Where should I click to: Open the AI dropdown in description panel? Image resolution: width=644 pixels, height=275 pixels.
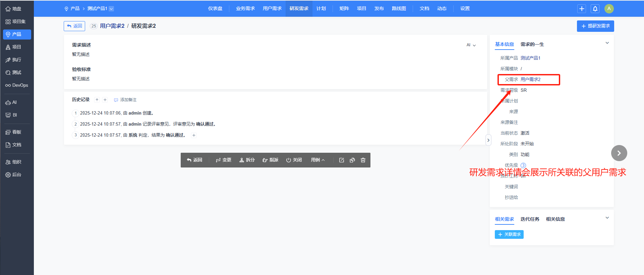point(471,45)
